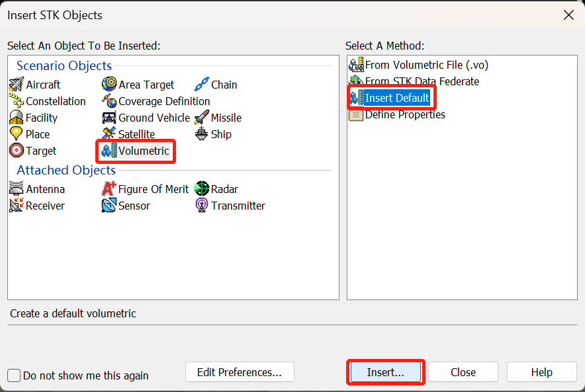Select the Aircraft object icon
Screen dimensions: 585x392
17,85
